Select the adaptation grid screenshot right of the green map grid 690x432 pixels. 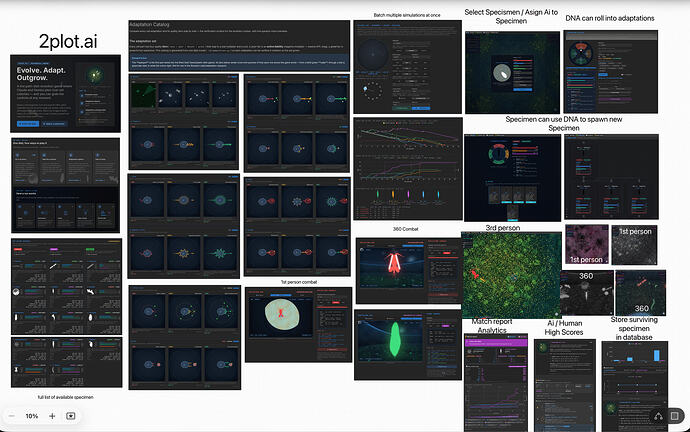point(297,123)
